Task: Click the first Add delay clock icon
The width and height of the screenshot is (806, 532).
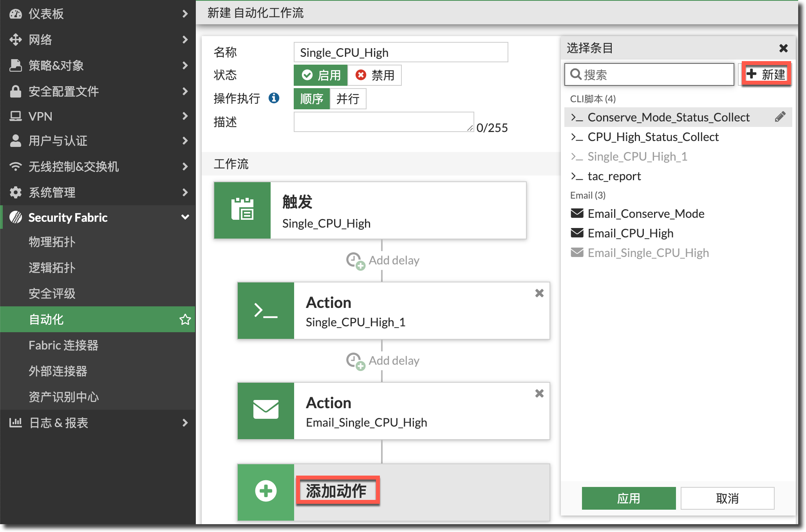Action: [355, 261]
